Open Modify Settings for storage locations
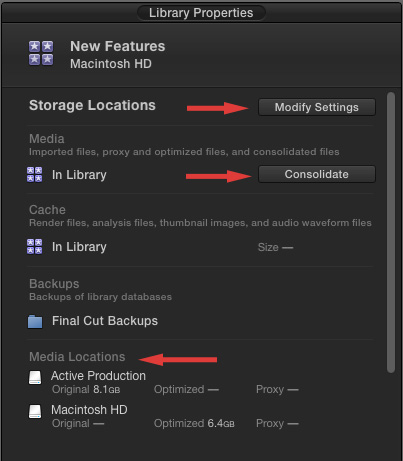 pos(317,107)
